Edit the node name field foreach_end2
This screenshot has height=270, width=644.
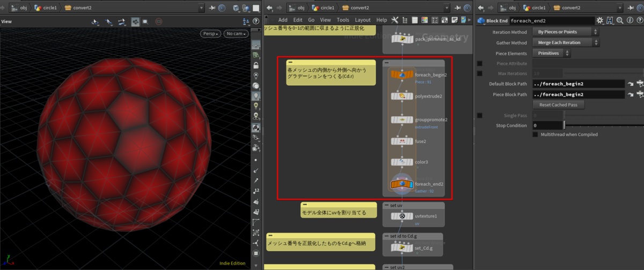(x=552, y=20)
